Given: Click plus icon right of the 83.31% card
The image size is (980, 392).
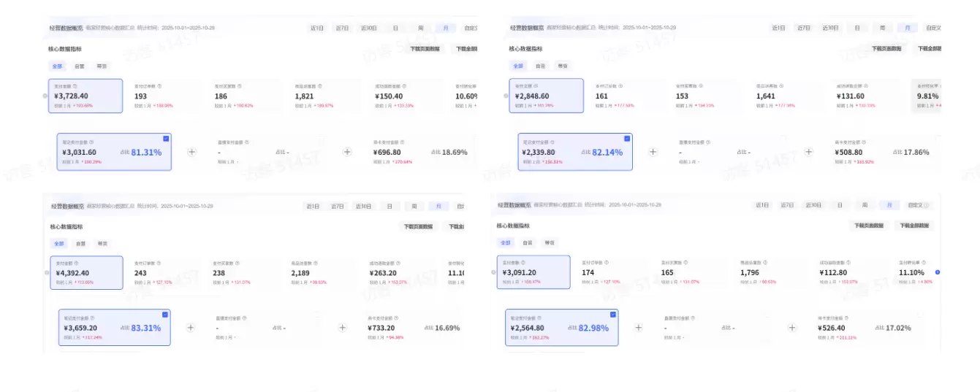Looking at the screenshot, I should (x=191, y=328).
